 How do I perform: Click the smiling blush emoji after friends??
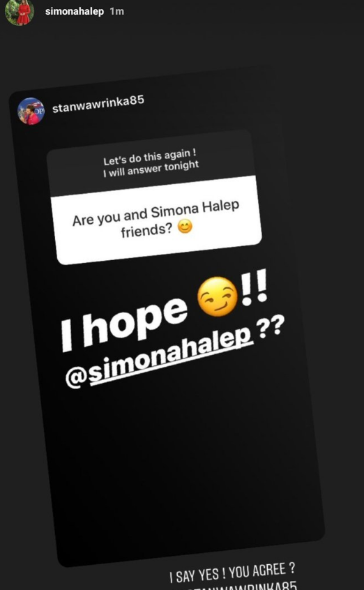tap(185, 227)
